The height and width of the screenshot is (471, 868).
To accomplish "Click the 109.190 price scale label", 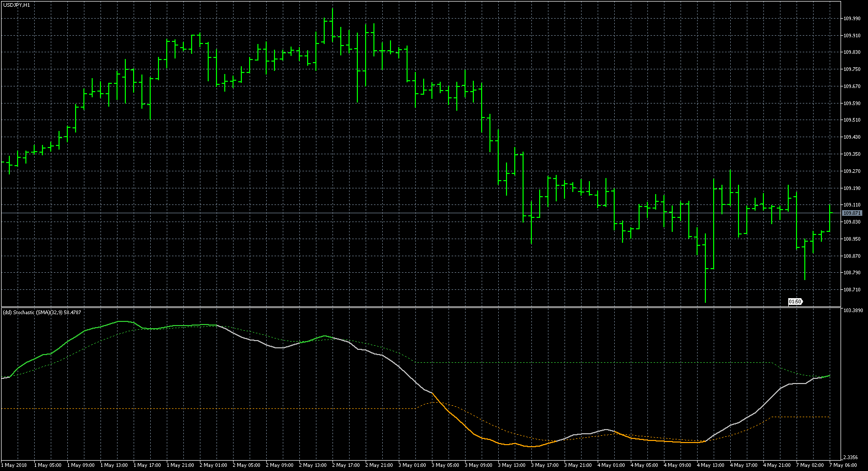I will (851, 188).
